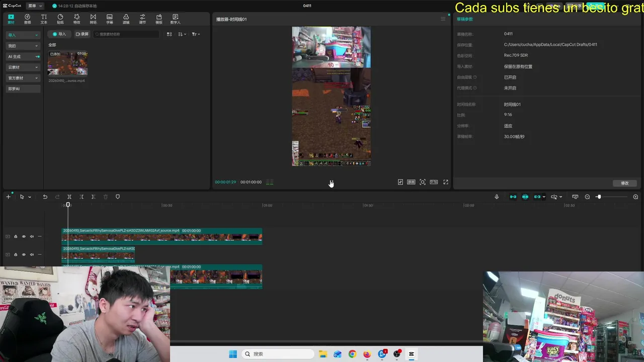Image resolution: width=644 pixels, height=362 pixels.
Task: Open the 菜单 menu dropdown
Action: tap(34, 6)
